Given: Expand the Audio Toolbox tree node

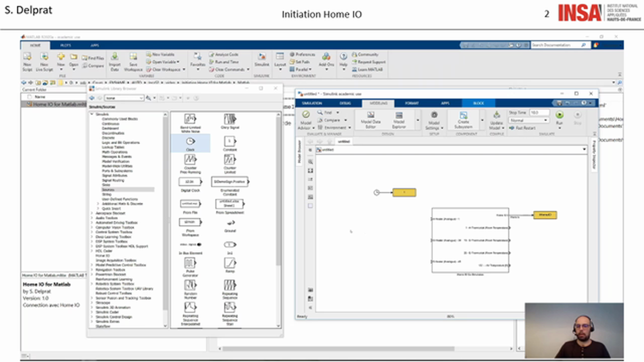Looking at the screenshot, I should 91,218.
